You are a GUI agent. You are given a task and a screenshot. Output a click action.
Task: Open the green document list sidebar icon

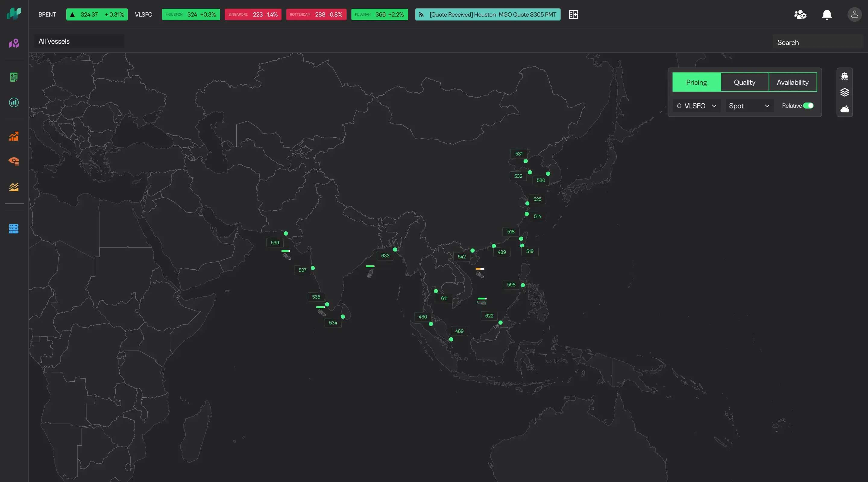click(14, 77)
